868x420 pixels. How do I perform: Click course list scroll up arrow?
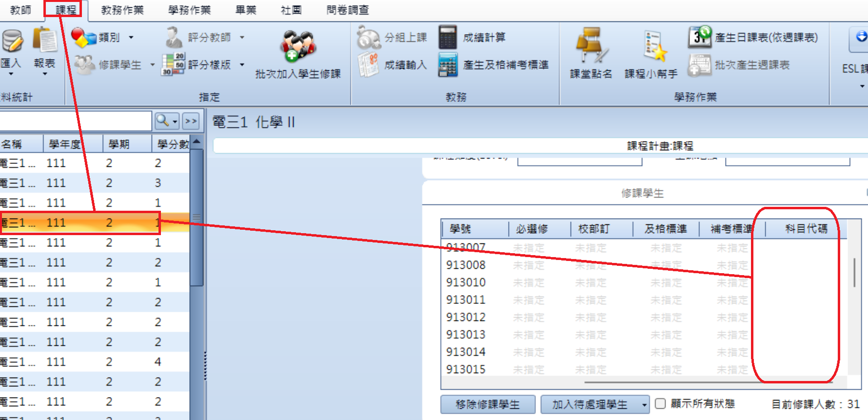click(x=197, y=142)
